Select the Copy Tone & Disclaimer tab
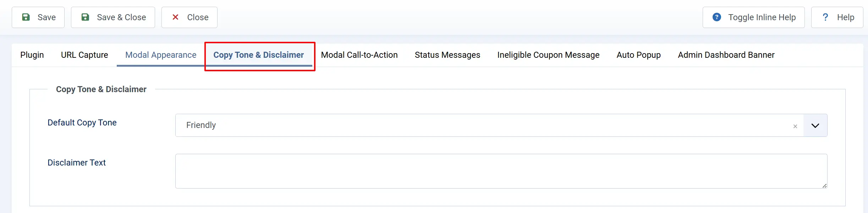The height and width of the screenshot is (213, 868). [258, 55]
